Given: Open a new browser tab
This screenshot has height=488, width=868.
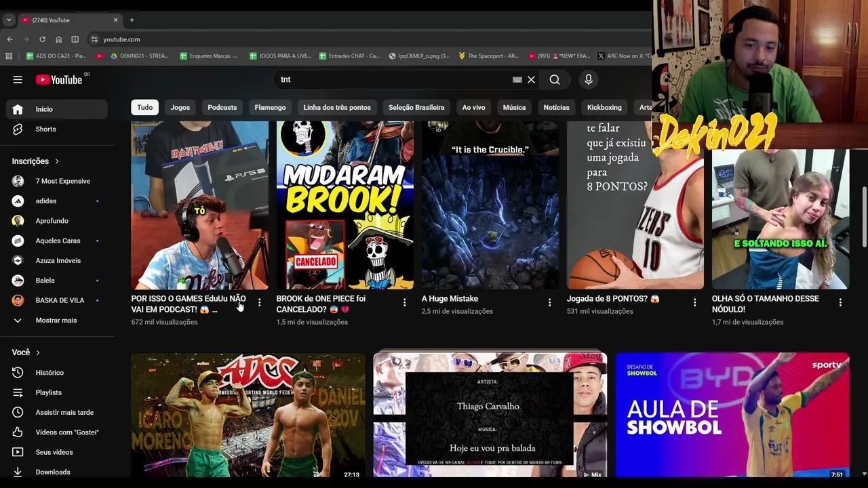Looking at the screenshot, I should [132, 20].
